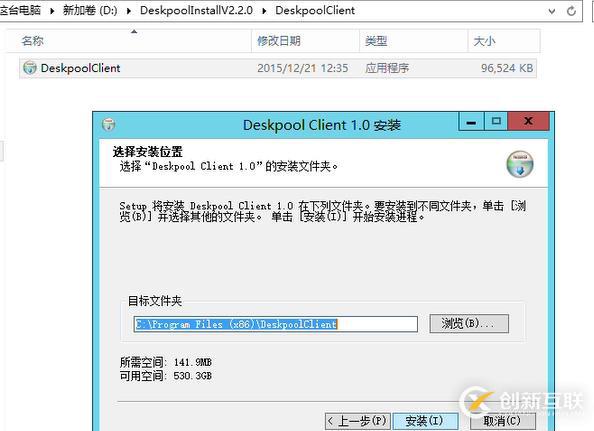This screenshot has height=431, width=594.
Task: Select the DeskpoolClient application file icon
Action: coord(30,68)
